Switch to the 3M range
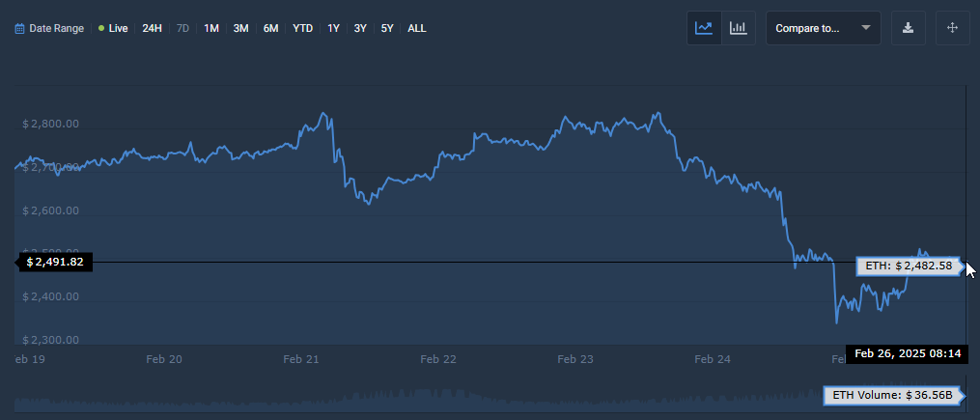The image size is (980, 420). (x=240, y=29)
